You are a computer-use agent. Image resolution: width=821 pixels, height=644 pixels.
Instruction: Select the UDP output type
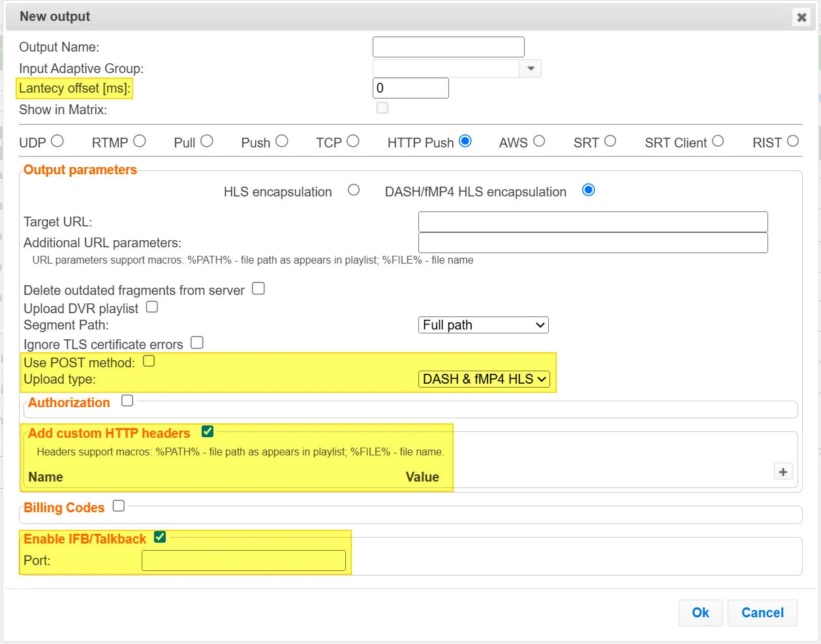(57, 141)
